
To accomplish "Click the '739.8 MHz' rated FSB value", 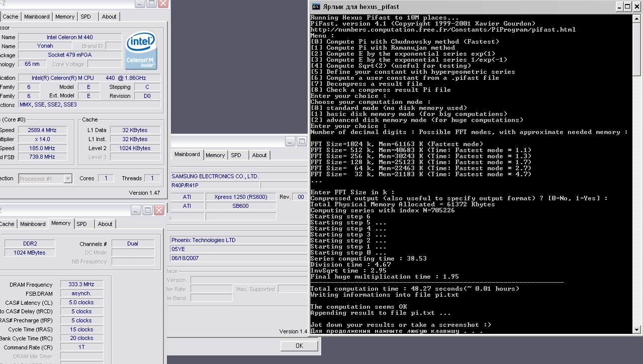I will click(42, 157).
